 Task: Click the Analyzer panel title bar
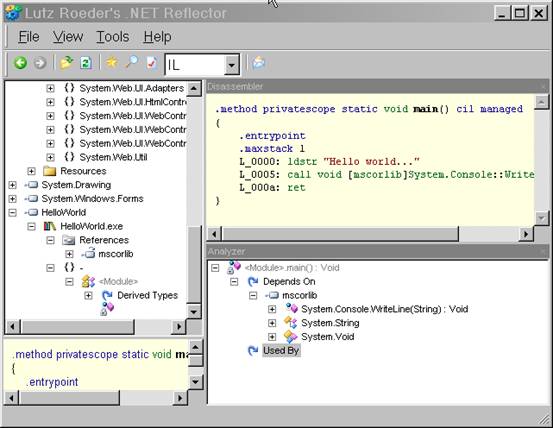(x=377, y=251)
